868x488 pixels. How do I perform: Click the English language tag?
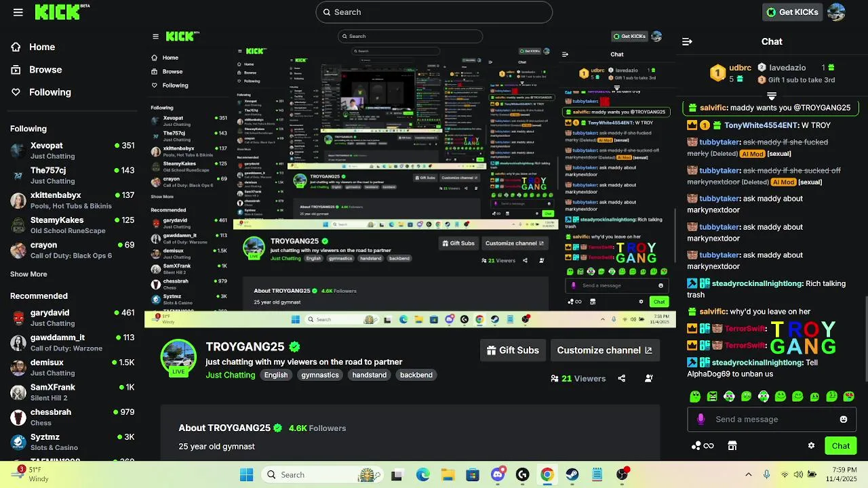pyautogui.click(x=276, y=375)
